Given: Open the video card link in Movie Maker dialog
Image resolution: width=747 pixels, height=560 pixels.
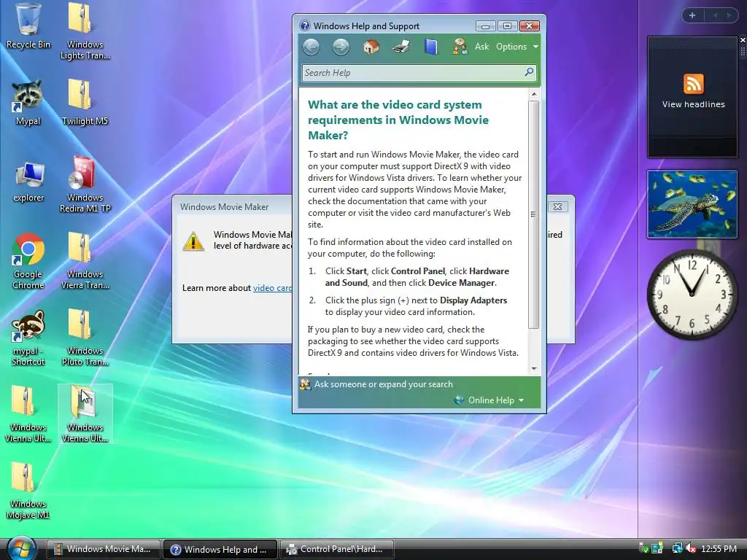Looking at the screenshot, I should coord(272,287).
